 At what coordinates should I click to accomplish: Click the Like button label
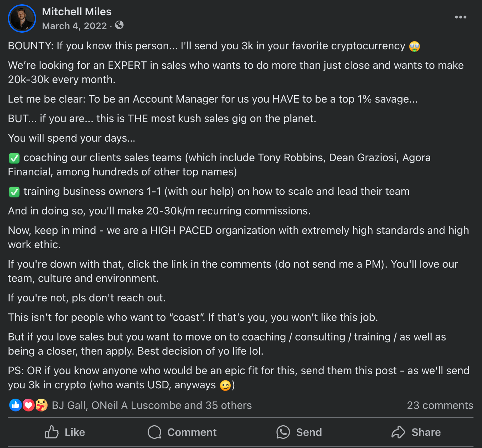(75, 432)
